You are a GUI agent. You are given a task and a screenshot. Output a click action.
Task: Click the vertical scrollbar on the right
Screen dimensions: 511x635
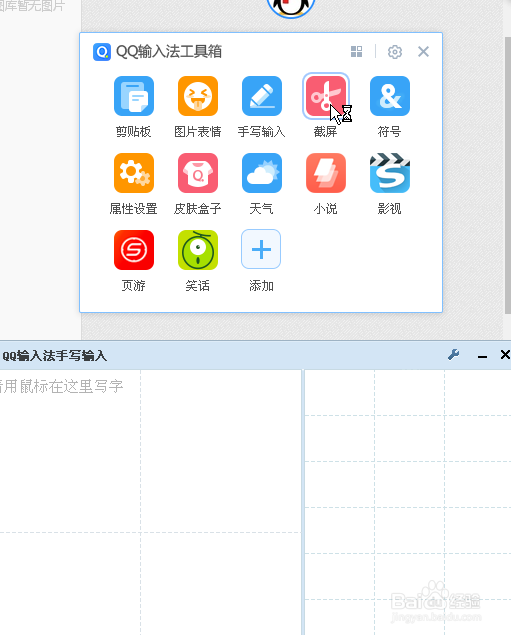(508, 175)
